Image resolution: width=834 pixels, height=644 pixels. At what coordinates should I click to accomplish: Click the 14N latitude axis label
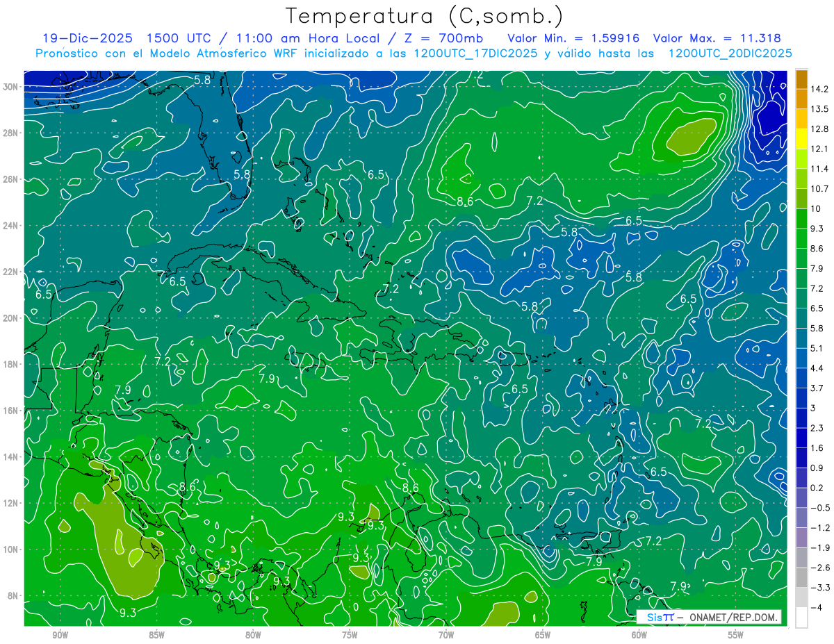(11, 457)
